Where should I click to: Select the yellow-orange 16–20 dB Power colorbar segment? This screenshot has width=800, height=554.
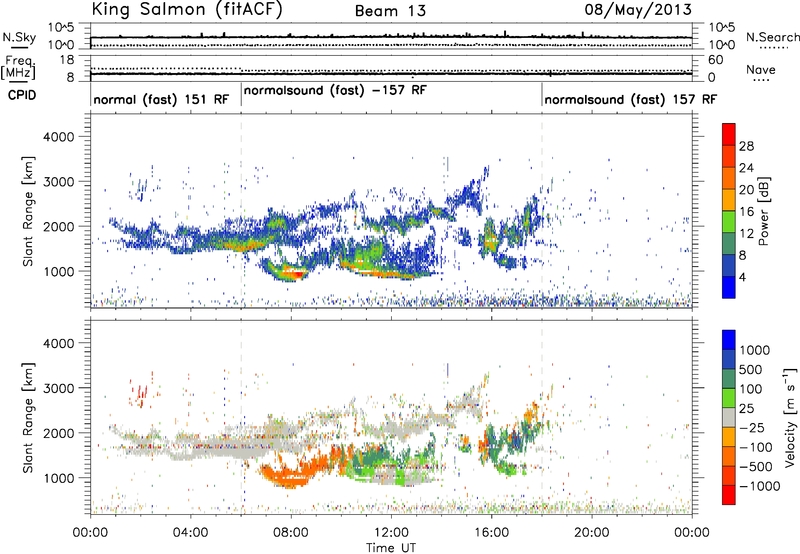[729, 199]
